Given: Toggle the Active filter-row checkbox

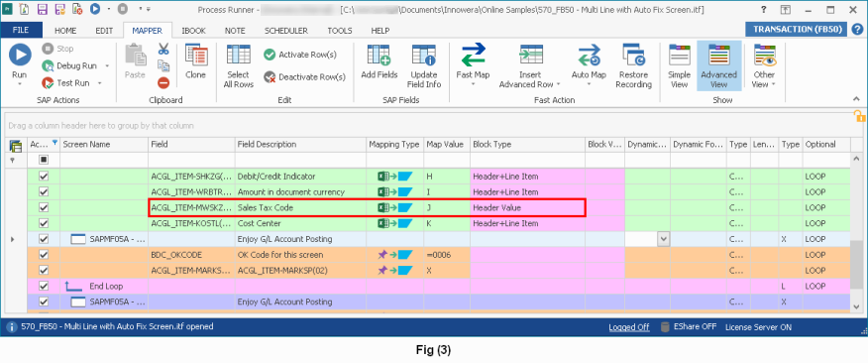Looking at the screenshot, I should [44, 160].
